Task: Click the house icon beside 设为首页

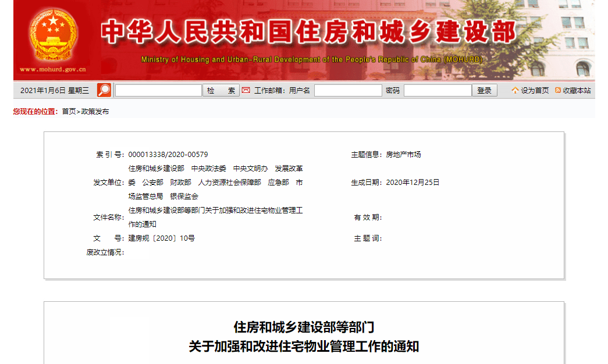Action: 515,90
